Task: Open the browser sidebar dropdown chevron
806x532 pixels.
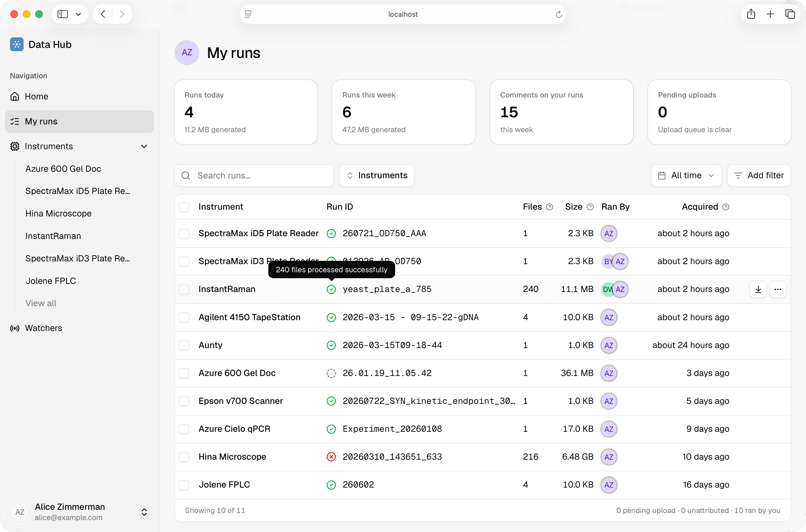Action: pos(78,14)
